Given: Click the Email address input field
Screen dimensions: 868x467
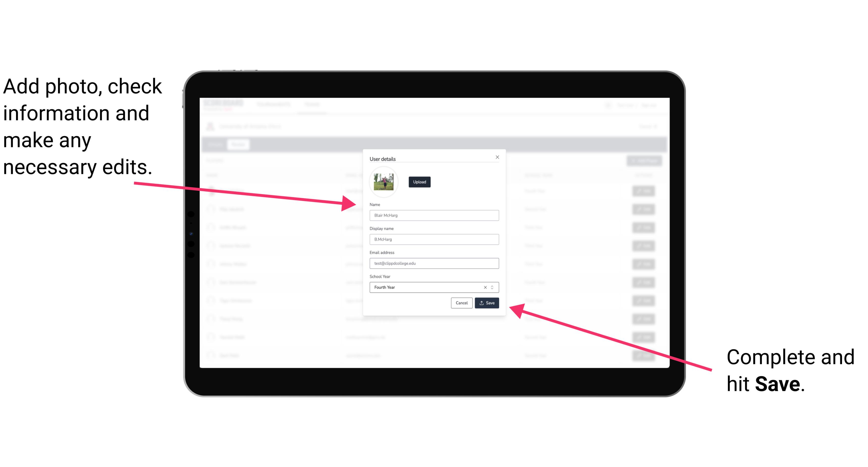Looking at the screenshot, I should point(434,264).
